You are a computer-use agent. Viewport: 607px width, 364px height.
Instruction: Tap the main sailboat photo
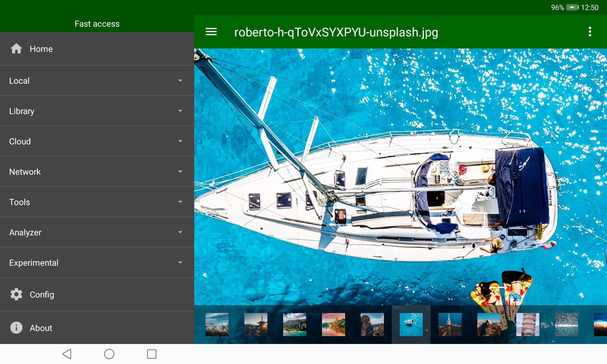401,177
